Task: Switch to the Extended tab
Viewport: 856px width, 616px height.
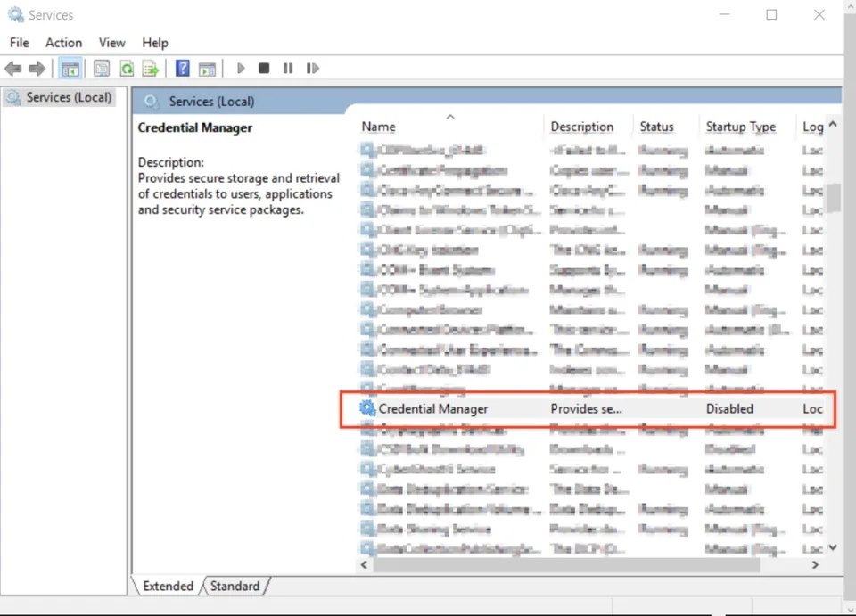Action: tap(169, 586)
